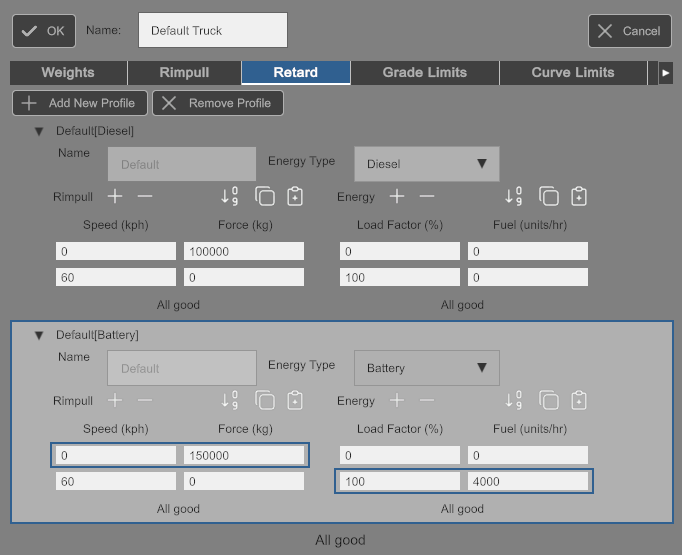Screen dimensions: 682x555
Task: Edit Battery Speed value 60
Action: [x=116, y=481]
